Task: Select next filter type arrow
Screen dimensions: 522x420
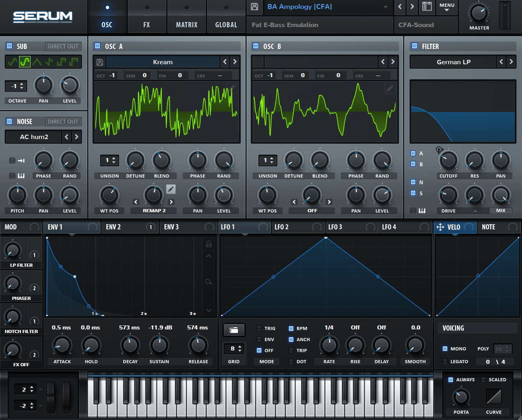Action: click(511, 62)
